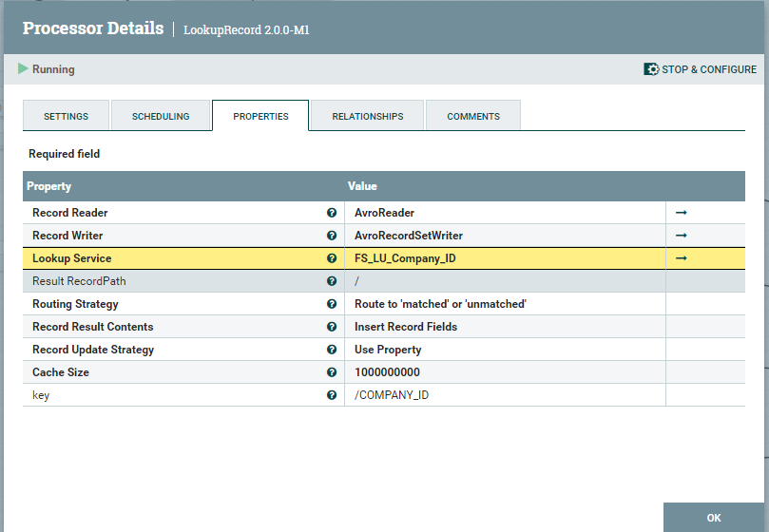Switch to the Settings tab
The height and width of the screenshot is (532, 769).
point(66,116)
